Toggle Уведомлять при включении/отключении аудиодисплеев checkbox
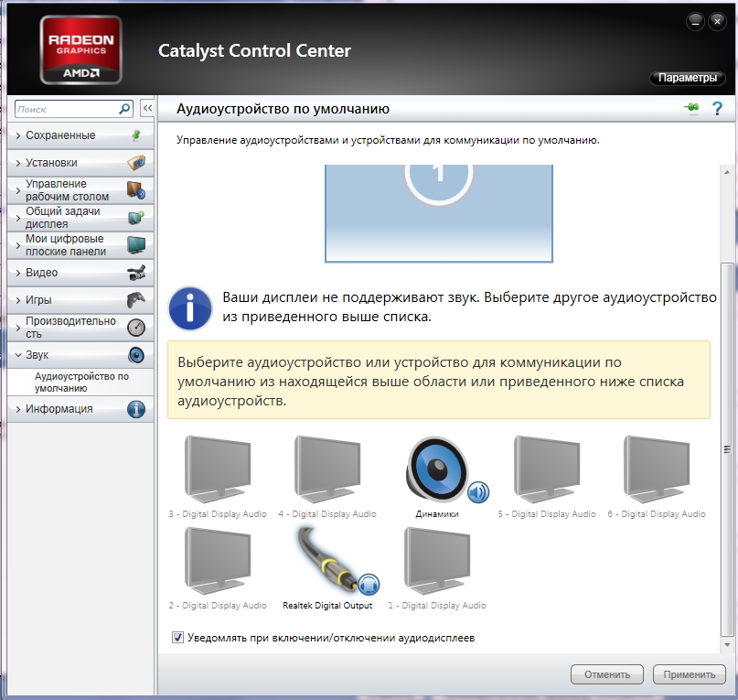 177,638
